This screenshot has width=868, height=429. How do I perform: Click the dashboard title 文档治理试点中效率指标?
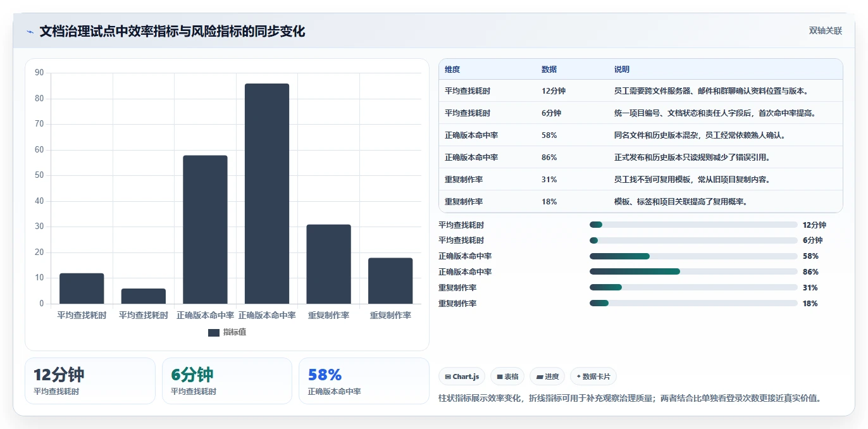(172, 32)
